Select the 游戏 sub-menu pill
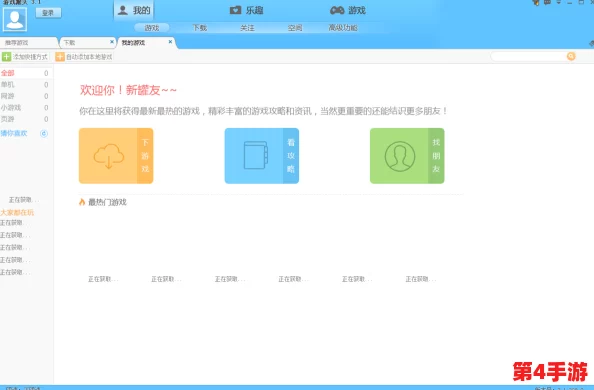The width and height of the screenshot is (594, 390). pos(152,28)
